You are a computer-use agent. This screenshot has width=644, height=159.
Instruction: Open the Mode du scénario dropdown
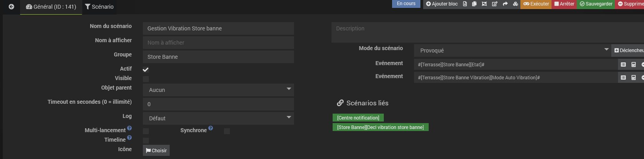[512, 51]
